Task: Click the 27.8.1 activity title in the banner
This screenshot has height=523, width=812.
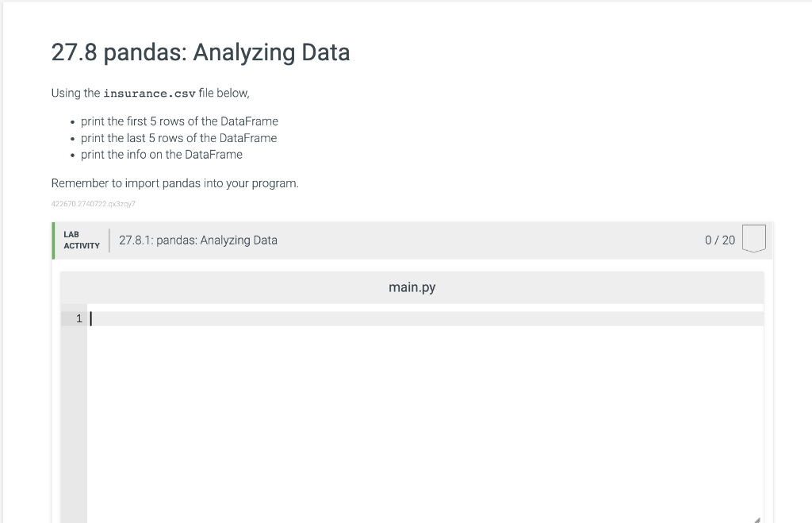Action: pyautogui.click(x=197, y=240)
